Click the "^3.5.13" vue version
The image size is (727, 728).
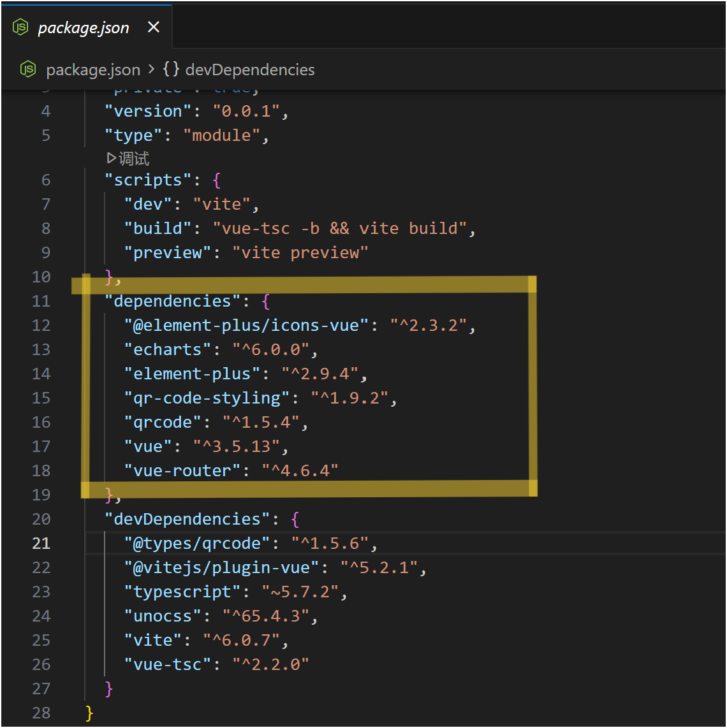[x=237, y=447]
